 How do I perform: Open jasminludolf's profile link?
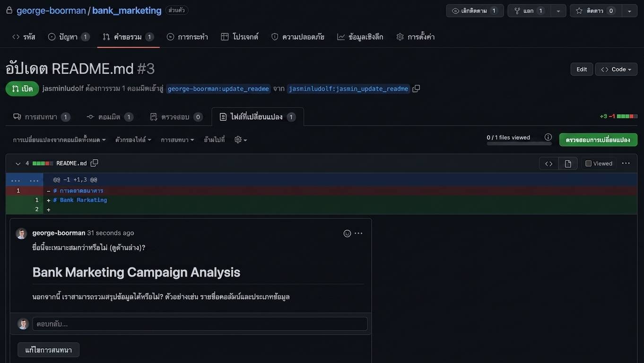pos(63,88)
